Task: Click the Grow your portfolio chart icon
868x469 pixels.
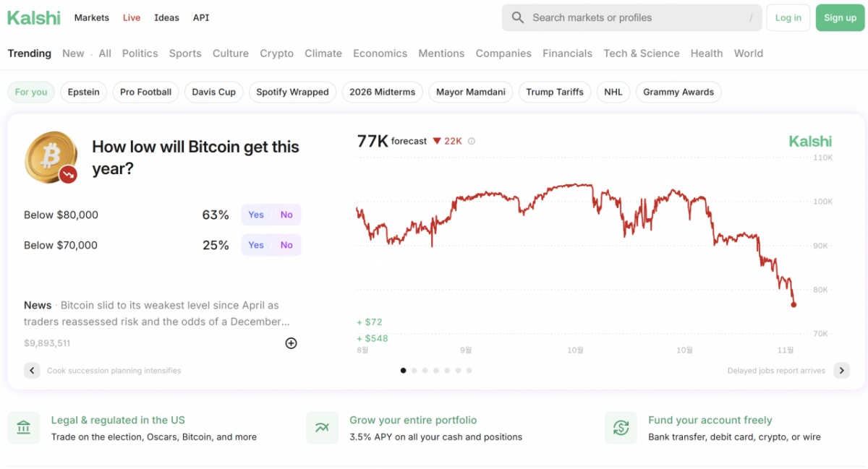Action: (322, 428)
